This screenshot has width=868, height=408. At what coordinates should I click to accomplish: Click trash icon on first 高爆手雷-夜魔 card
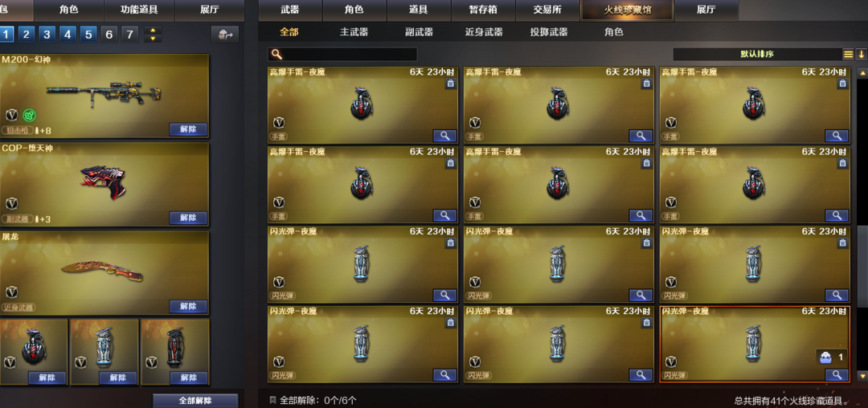450,84
